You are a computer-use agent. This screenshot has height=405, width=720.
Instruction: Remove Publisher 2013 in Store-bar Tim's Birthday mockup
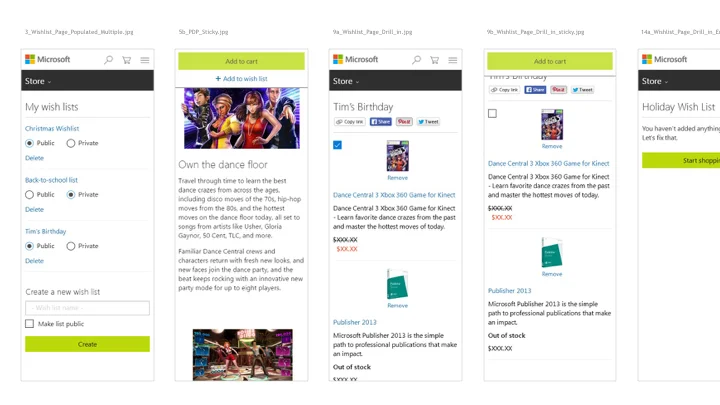tap(398, 305)
